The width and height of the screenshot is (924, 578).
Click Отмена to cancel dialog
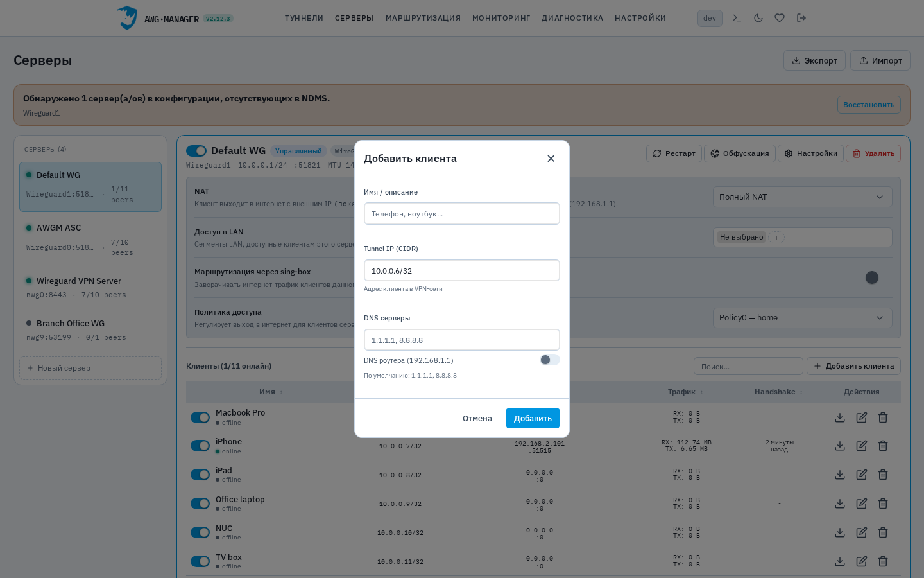point(477,418)
